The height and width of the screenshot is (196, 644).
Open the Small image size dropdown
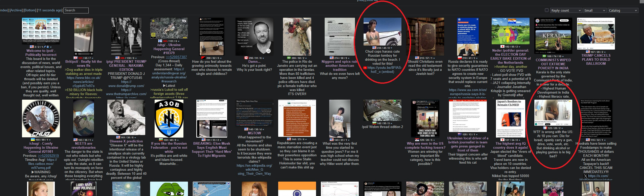click(595, 10)
